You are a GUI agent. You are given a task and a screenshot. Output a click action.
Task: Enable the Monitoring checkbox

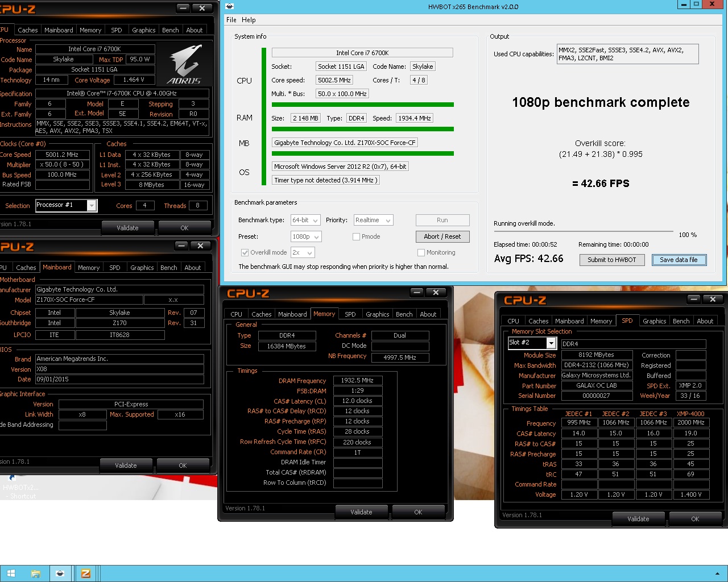[x=421, y=252]
